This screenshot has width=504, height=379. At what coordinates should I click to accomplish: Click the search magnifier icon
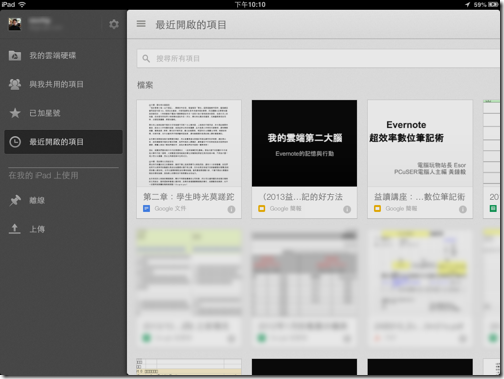click(146, 59)
